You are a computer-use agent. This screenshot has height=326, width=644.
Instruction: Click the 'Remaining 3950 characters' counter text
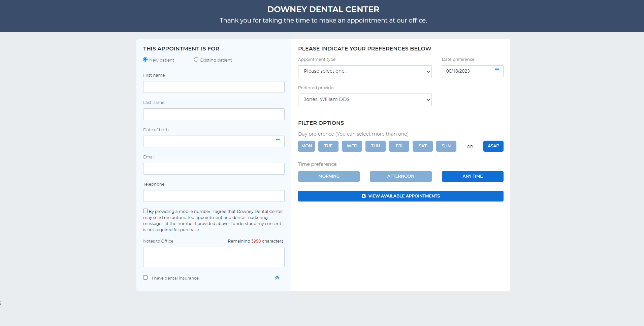point(256,241)
